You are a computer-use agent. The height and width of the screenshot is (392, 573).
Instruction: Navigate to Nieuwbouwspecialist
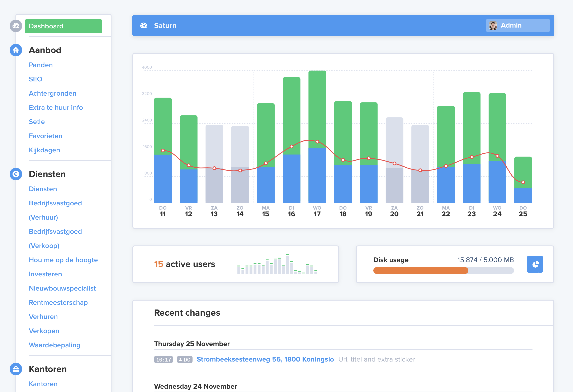pyautogui.click(x=62, y=288)
